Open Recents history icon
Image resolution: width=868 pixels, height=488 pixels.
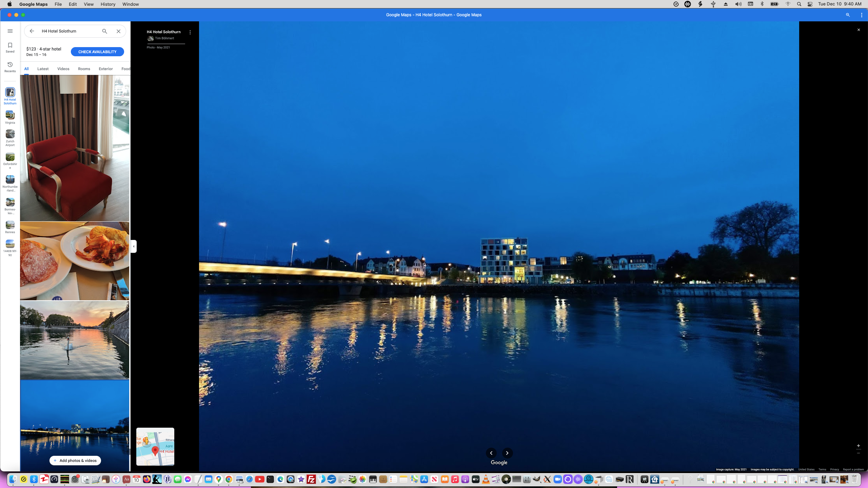click(x=10, y=67)
